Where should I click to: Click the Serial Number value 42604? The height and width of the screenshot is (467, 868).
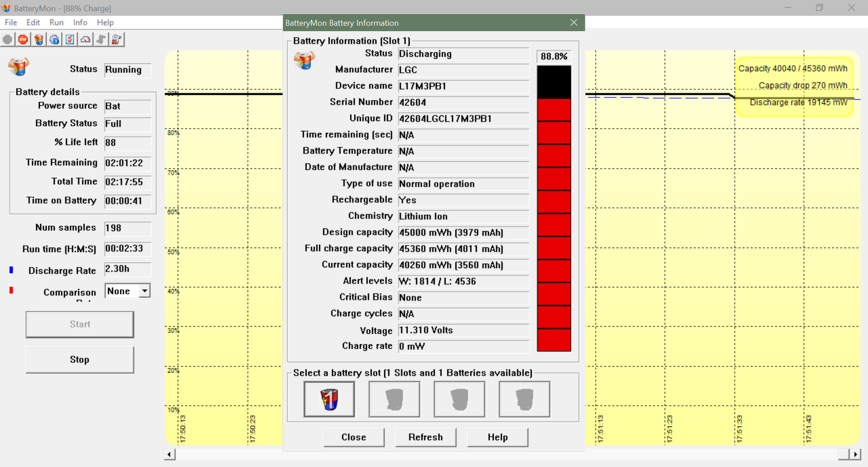point(463,103)
